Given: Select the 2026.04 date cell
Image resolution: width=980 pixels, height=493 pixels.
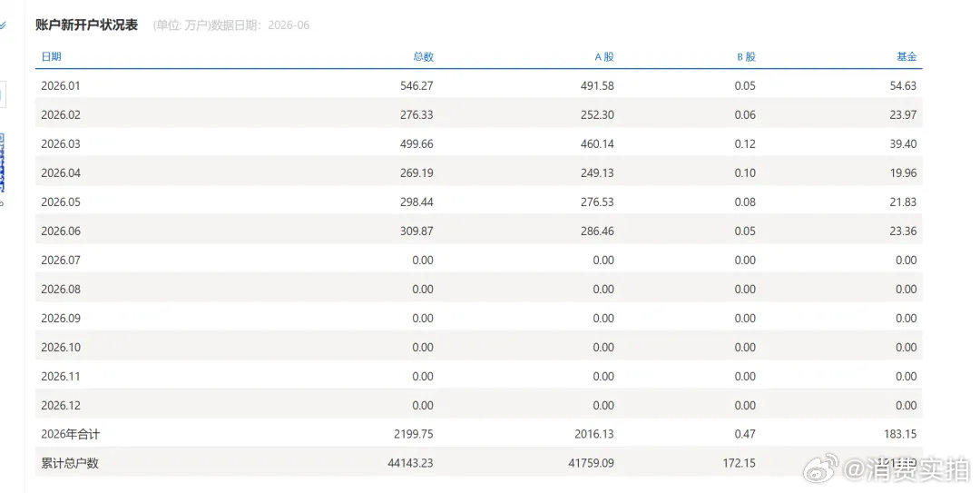Looking at the screenshot, I should (x=61, y=173).
